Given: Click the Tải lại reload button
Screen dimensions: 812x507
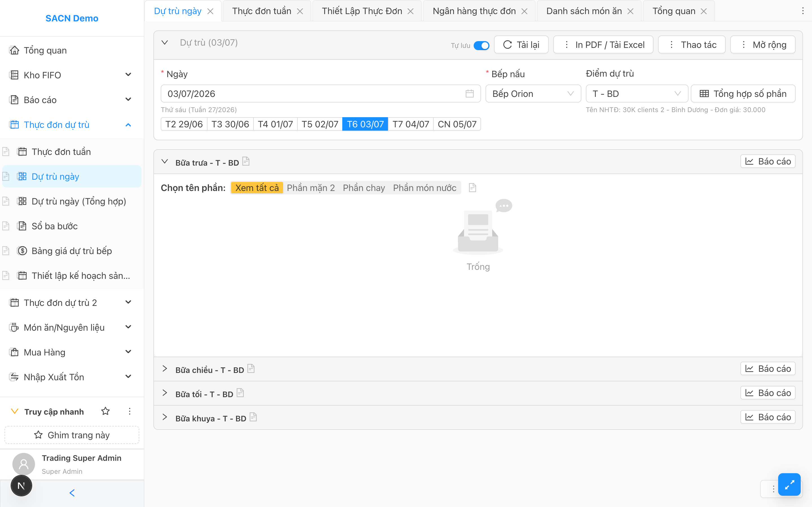Looking at the screenshot, I should pyautogui.click(x=521, y=45).
